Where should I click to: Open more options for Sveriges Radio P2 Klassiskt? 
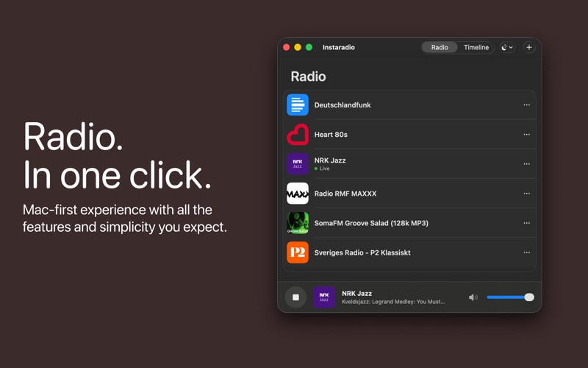526,252
